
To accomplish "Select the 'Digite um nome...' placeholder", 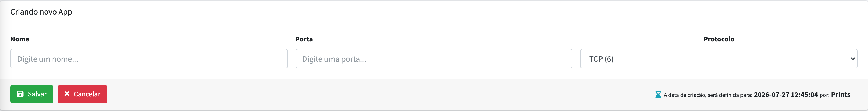I will [x=47, y=59].
